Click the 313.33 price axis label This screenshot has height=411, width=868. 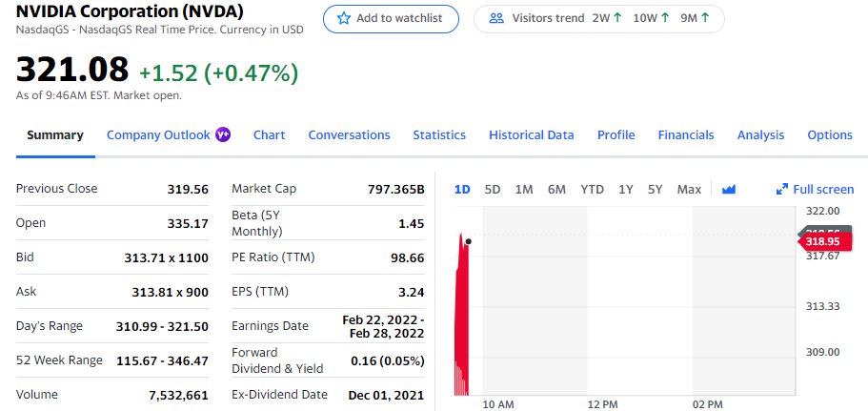pos(823,306)
